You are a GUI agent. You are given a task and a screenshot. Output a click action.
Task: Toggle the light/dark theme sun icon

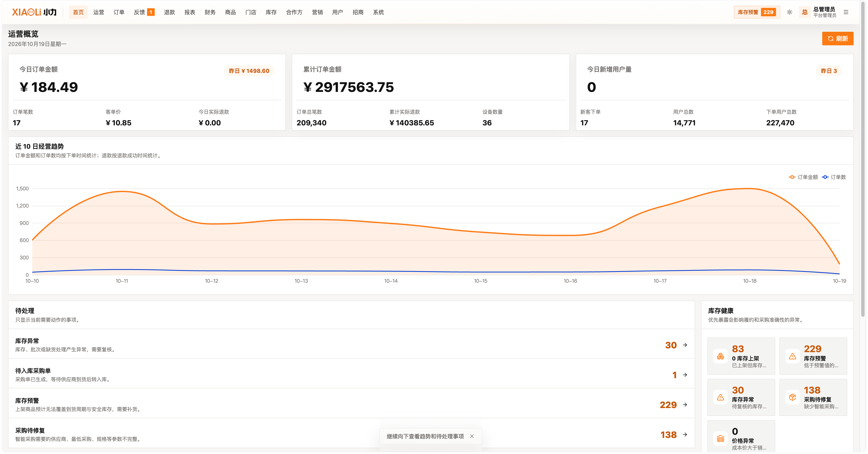[x=790, y=12]
